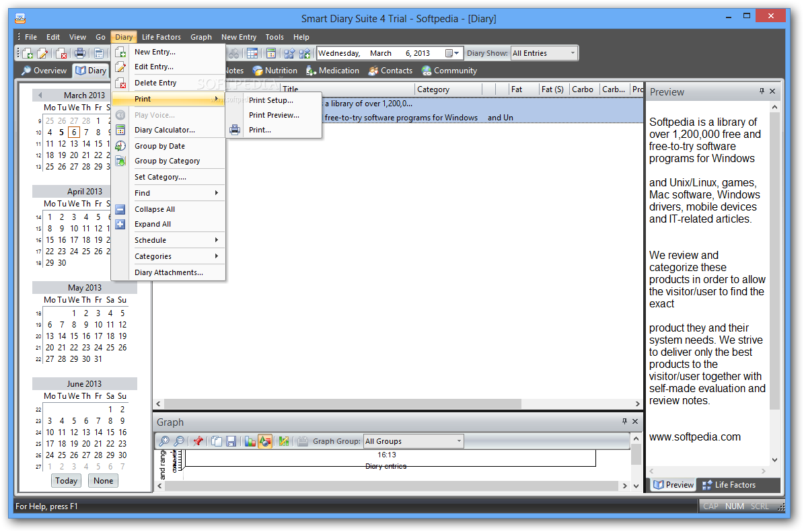The image size is (804, 532).
Task: Click the Edit Entry pencil toolbar icon
Action: tap(43, 53)
